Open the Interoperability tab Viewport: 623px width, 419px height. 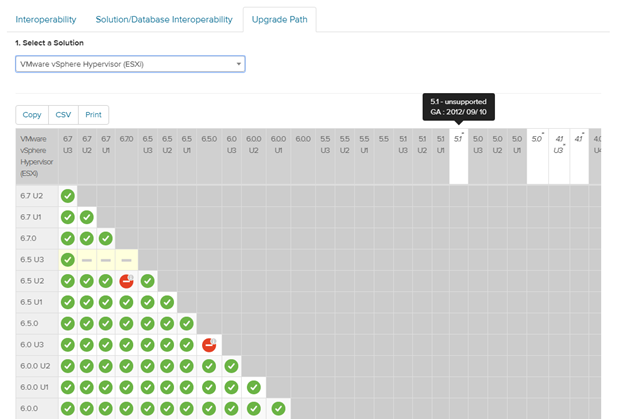[46, 19]
